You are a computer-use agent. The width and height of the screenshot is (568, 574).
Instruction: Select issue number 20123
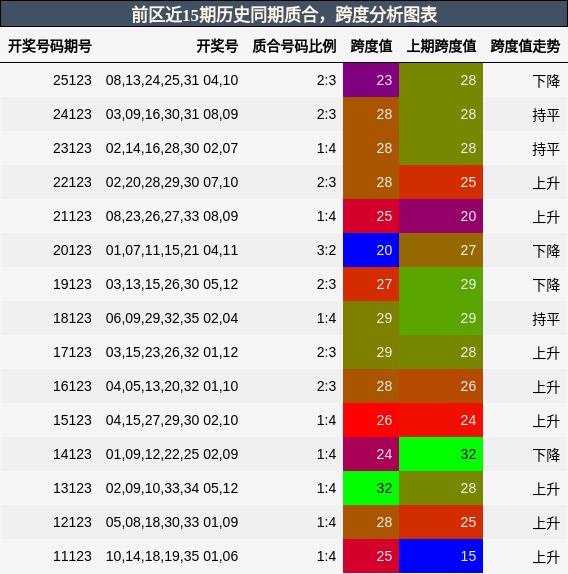coord(72,250)
